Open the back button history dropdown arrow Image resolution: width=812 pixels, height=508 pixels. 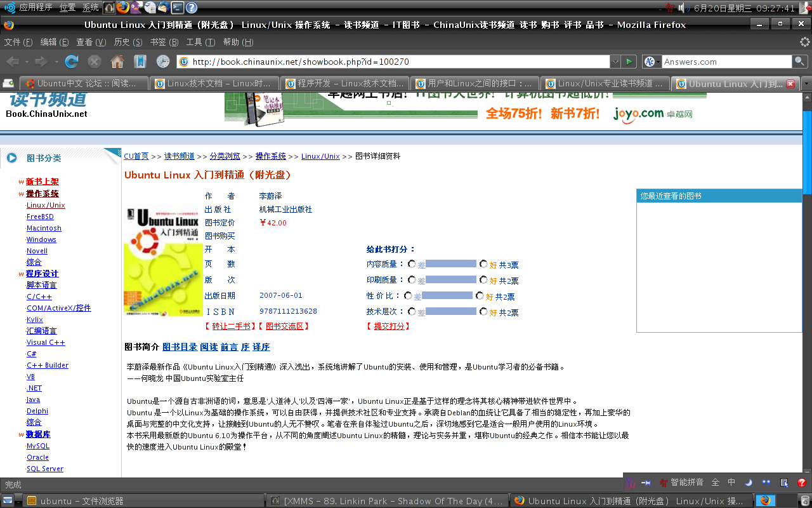pos(25,62)
